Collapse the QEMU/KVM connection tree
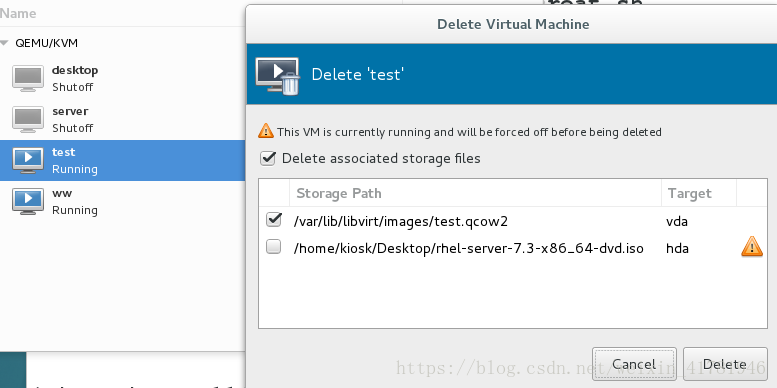This screenshot has height=388, width=777. point(4,43)
